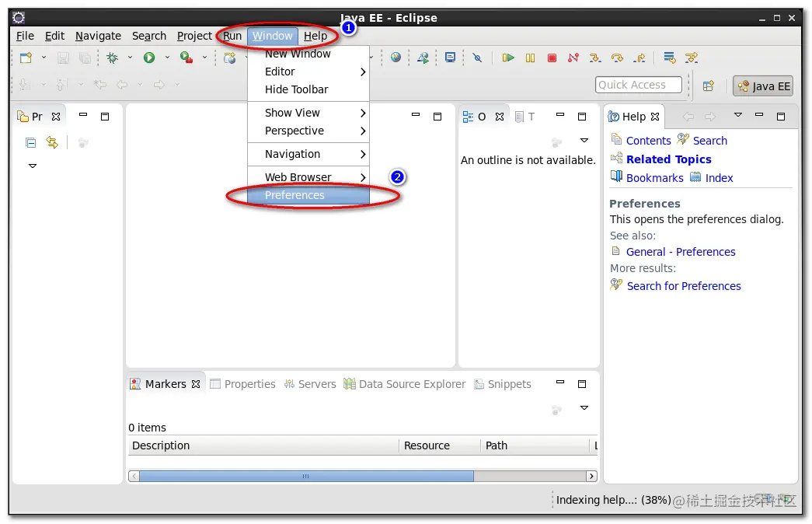The height and width of the screenshot is (524, 812).
Task: Open the Index link in Help
Action: click(719, 178)
